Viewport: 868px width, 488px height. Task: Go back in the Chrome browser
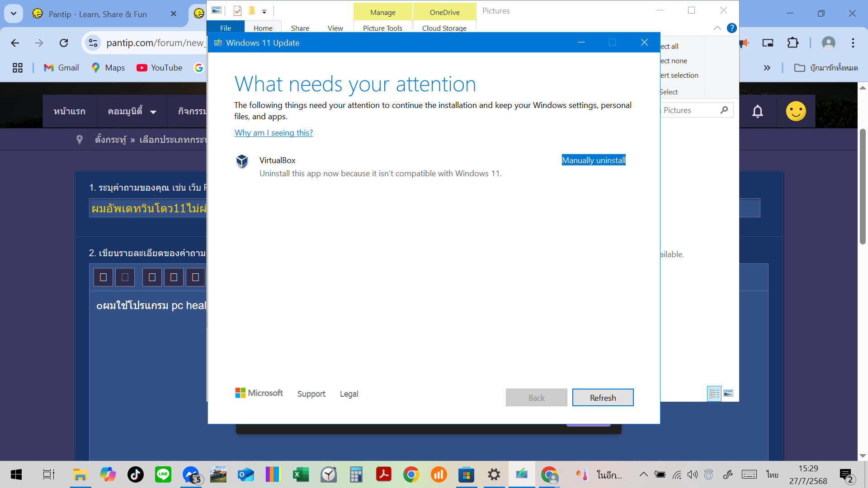click(15, 43)
